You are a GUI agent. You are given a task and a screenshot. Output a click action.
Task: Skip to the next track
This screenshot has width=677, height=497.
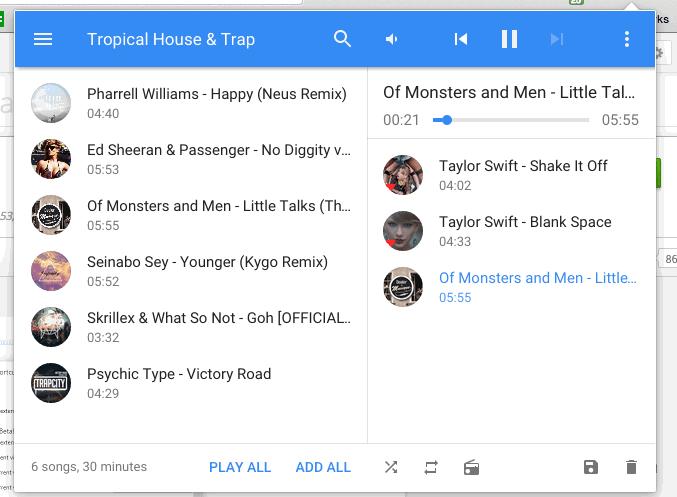[557, 39]
